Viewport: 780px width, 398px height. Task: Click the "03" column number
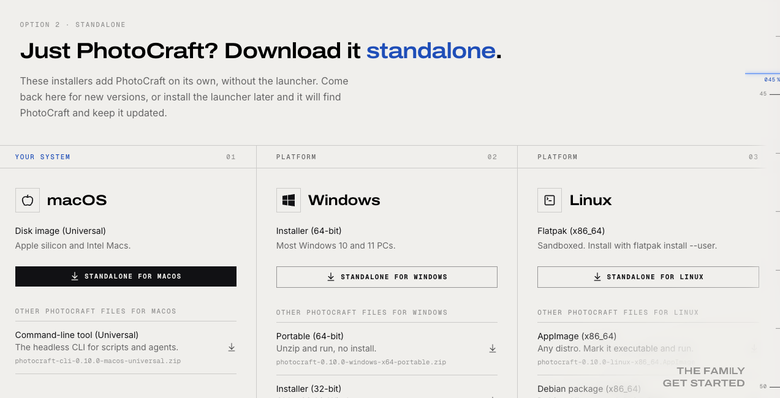click(753, 157)
